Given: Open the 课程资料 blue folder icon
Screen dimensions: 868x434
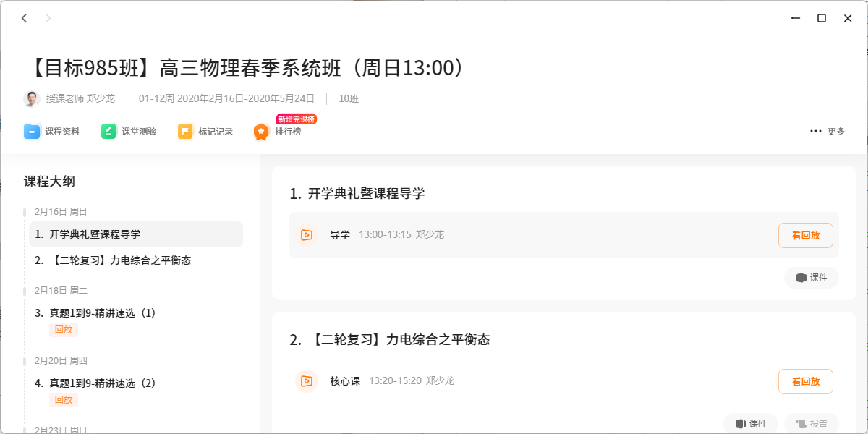Looking at the screenshot, I should pos(32,131).
